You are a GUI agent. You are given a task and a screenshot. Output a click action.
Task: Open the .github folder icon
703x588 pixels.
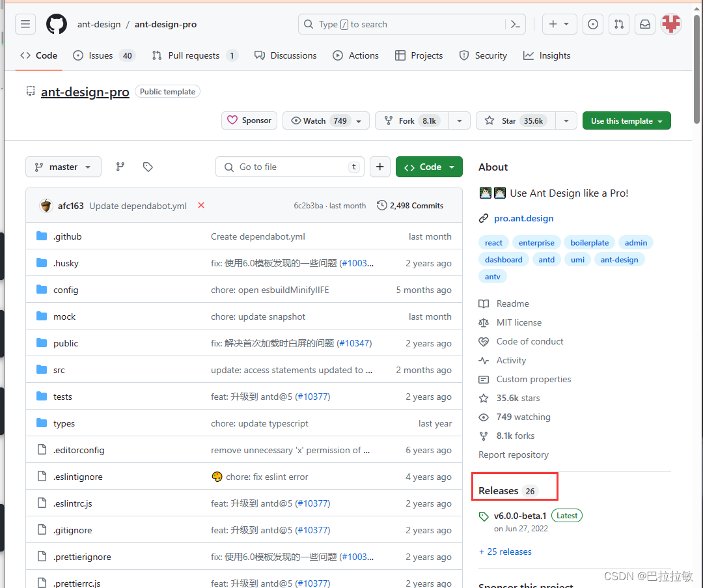[42, 236]
